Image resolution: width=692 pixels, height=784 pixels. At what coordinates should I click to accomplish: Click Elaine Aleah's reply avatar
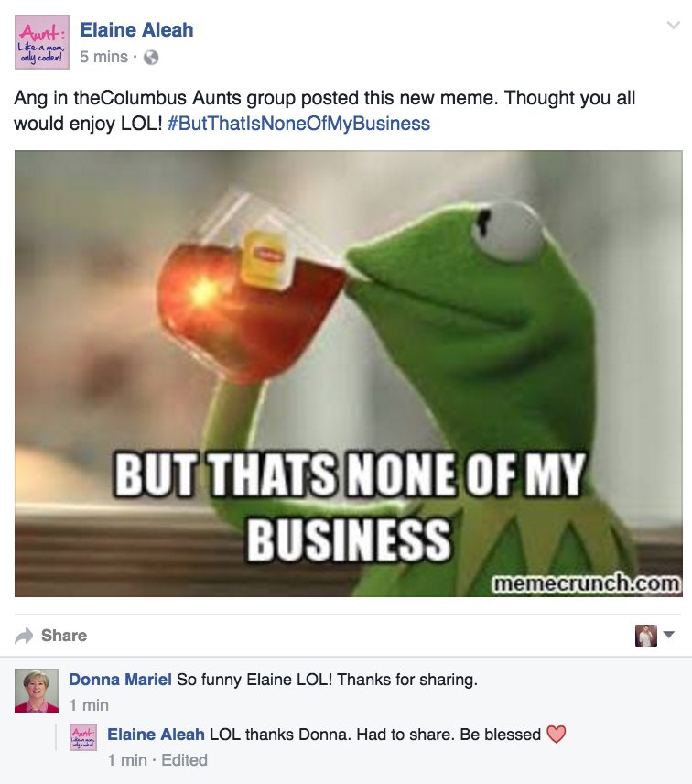pos(83,737)
